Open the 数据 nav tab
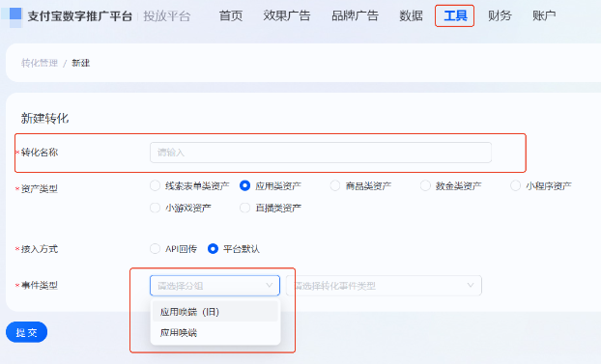The image size is (601, 364). pos(411,15)
